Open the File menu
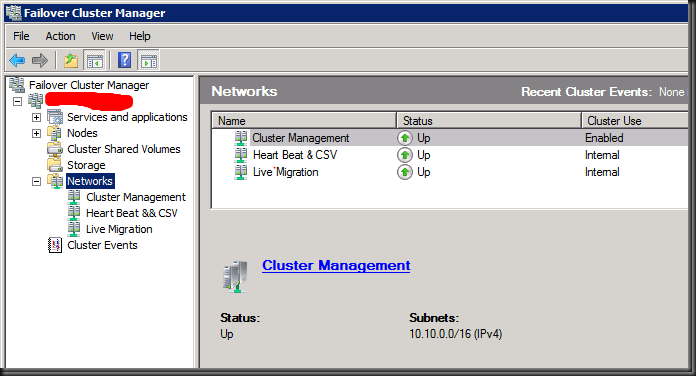 pos(21,36)
